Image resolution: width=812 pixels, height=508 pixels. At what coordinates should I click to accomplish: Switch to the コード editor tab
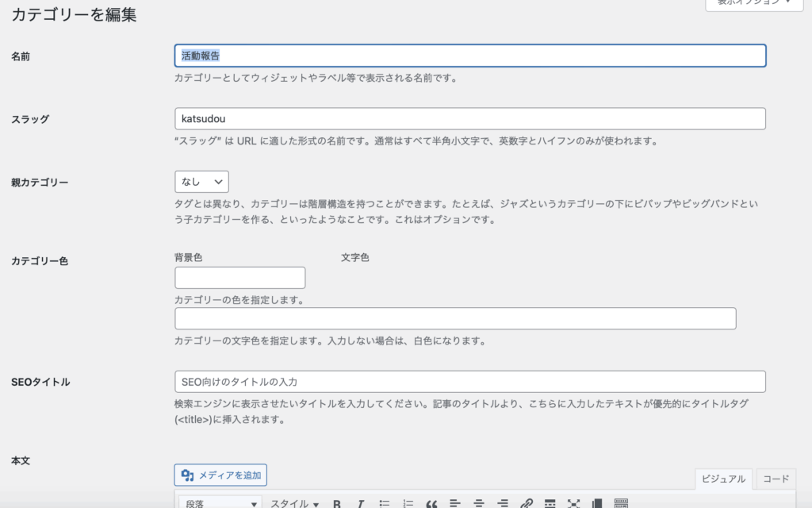(776, 479)
